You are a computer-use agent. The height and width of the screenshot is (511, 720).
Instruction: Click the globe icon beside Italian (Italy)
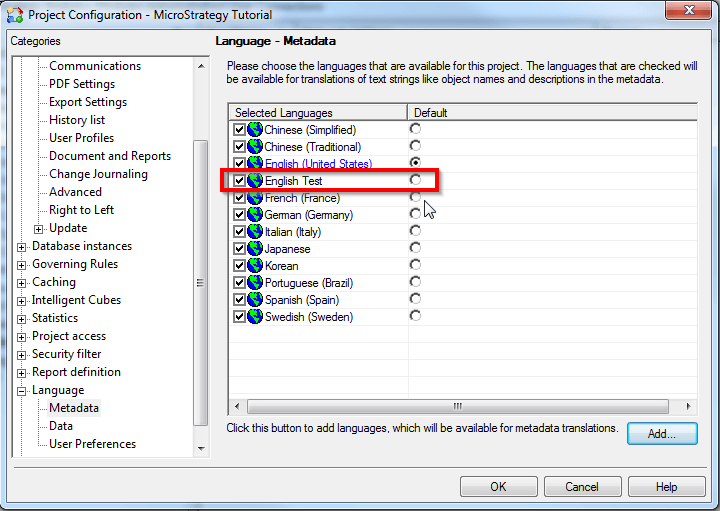tap(255, 231)
